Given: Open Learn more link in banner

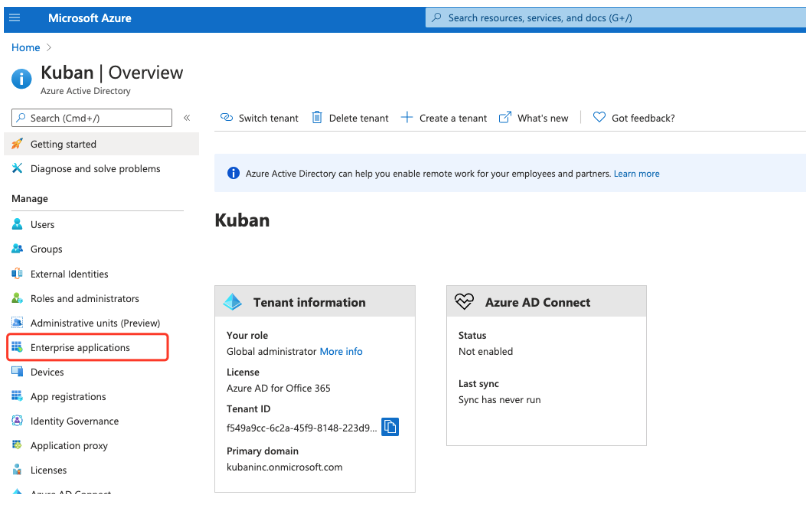Looking at the screenshot, I should [x=637, y=174].
